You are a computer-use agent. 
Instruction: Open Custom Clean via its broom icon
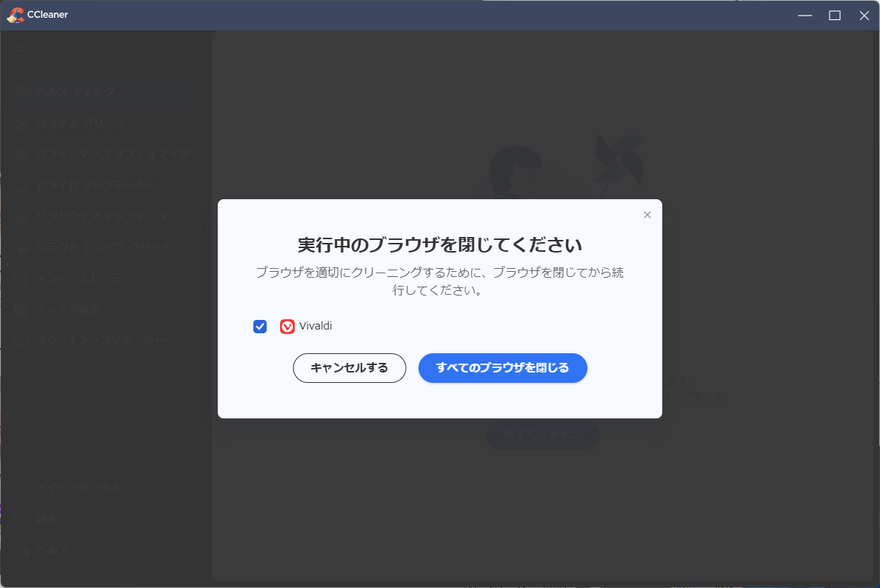coord(21,123)
